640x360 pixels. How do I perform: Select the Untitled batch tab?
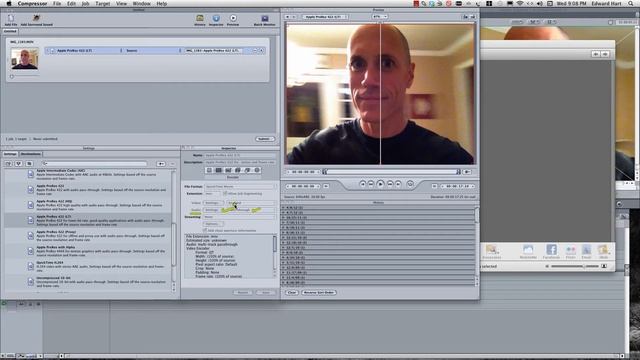[10, 31]
